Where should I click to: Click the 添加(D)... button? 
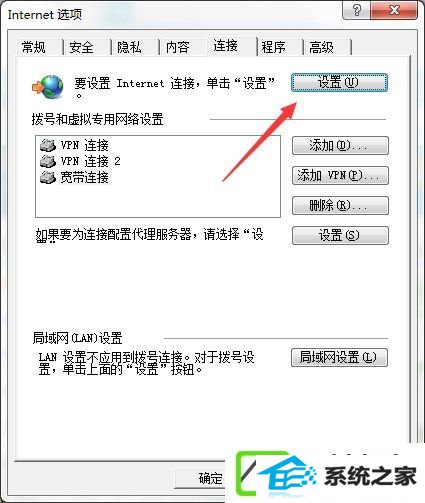(340, 145)
